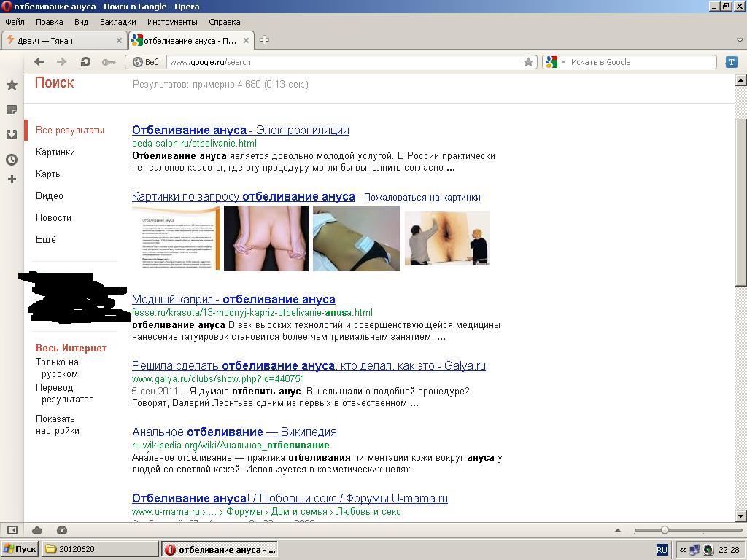Adjust the zoom slider in status bar
This screenshot has width=747, height=560.
665,530
